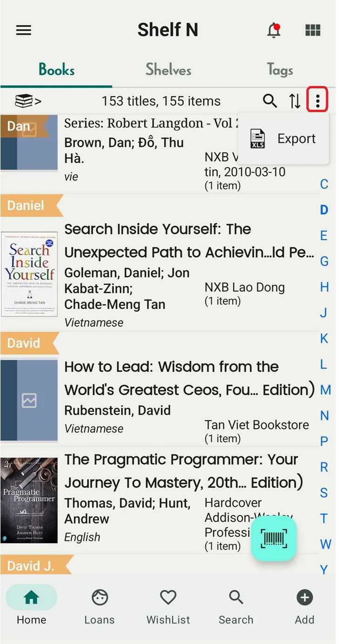This screenshot has width=338, height=644.
Task: Jump to letter L in index
Action: coord(324,364)
